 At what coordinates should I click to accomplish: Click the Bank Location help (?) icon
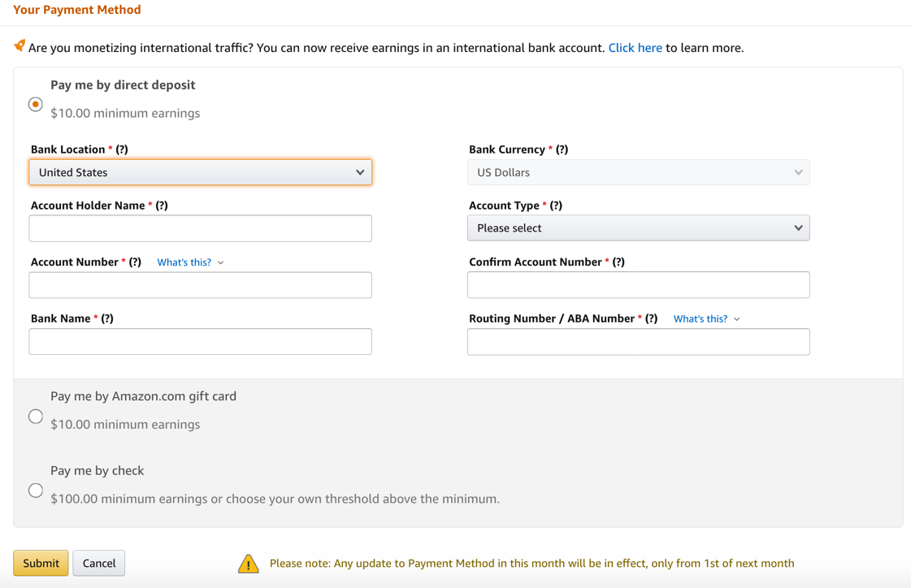pyautogui.click(x=122, y=149)
